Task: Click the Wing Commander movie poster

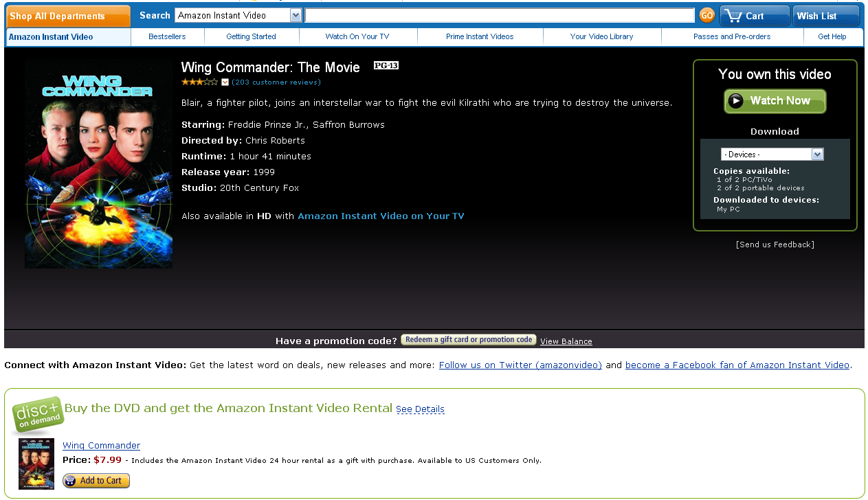Action: pyautogui.click(x=98, y=165)
